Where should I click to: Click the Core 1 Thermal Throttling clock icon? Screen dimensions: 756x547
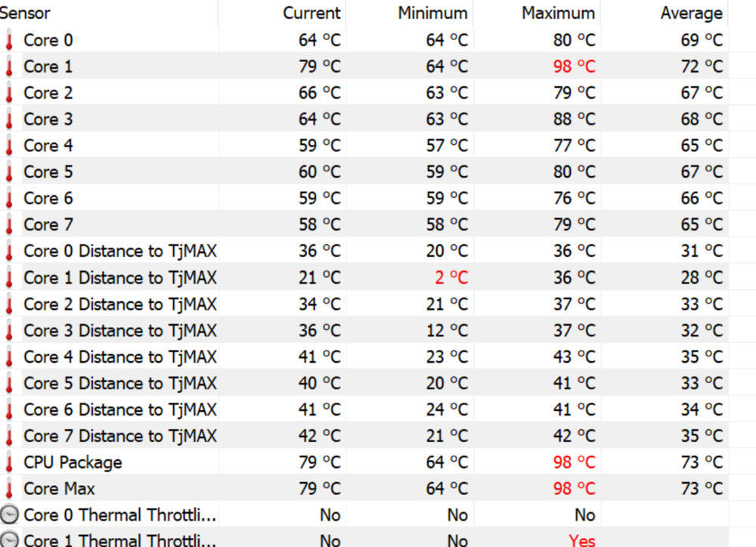click(10, 539)
